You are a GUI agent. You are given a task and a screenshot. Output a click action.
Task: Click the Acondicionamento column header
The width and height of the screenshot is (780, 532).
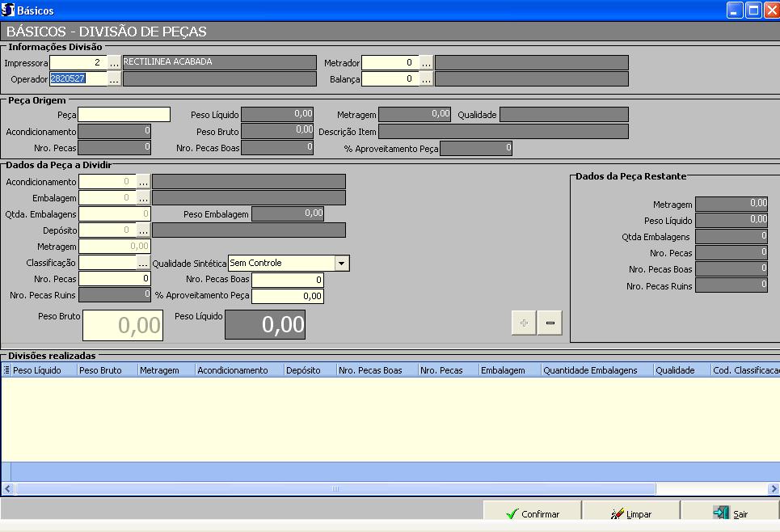239,370
